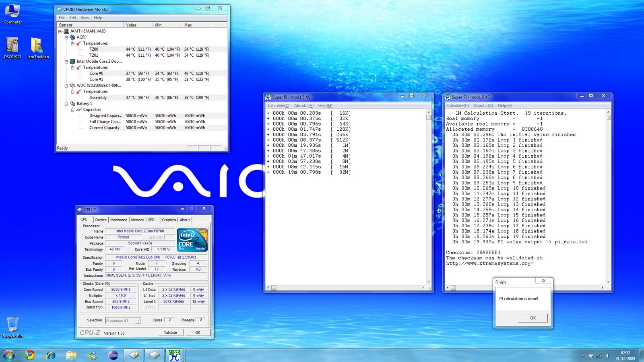Open View menu in Hardware Monitor

coord(85,18)
